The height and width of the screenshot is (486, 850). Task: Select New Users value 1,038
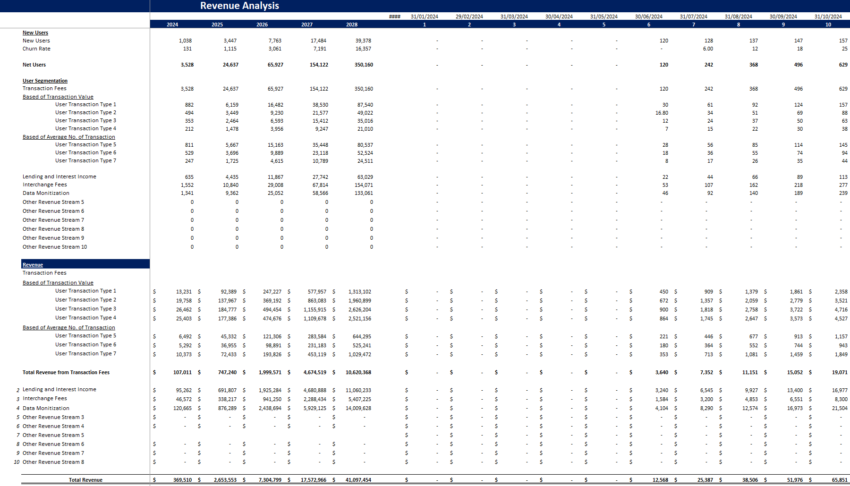tap(185, 41)
